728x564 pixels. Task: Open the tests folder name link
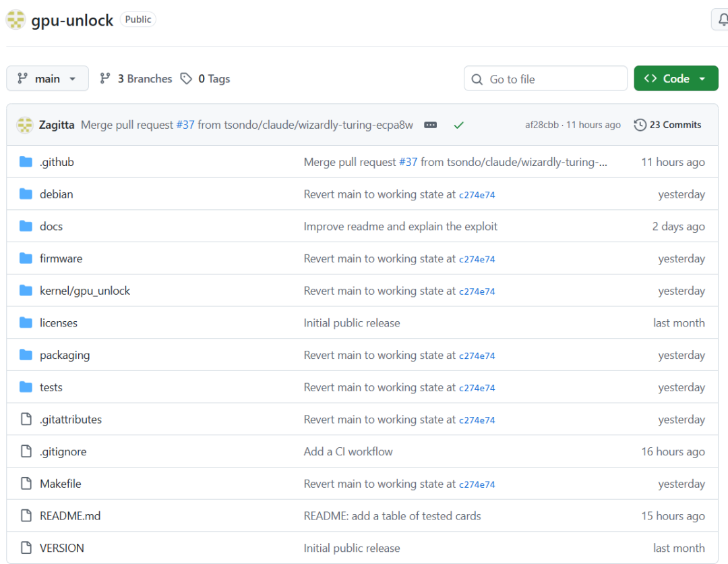click(51, 387)
